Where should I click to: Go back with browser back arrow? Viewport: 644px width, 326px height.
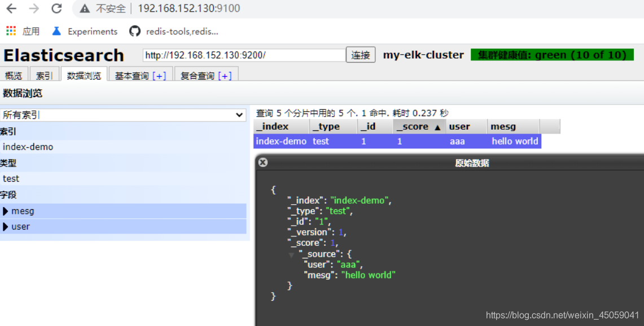(11, 8)
